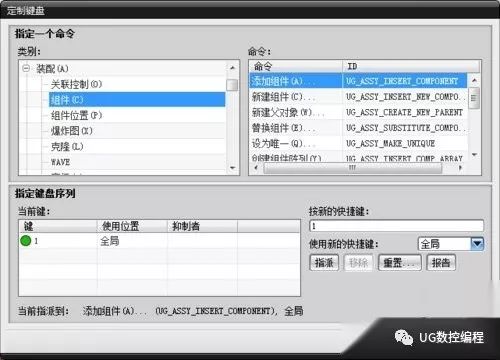Click the ID column header
The image size is (500, 360).
(x=411, y=66)
